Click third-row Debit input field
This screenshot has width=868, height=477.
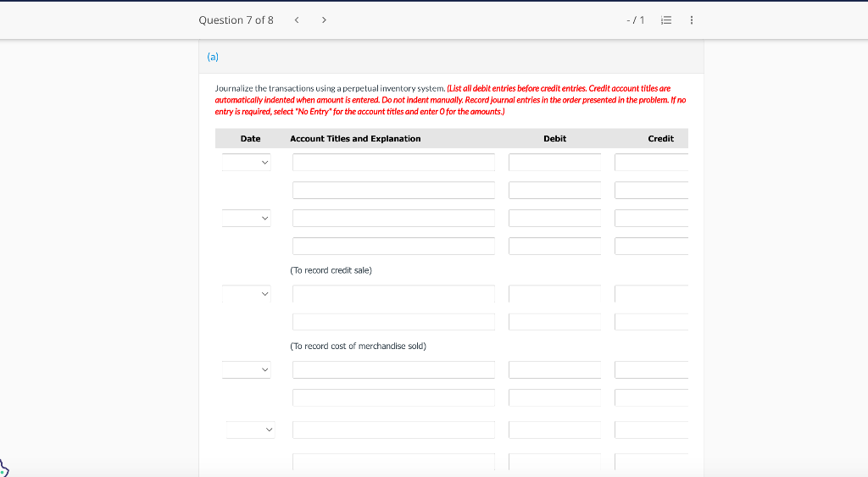point(554,218)
